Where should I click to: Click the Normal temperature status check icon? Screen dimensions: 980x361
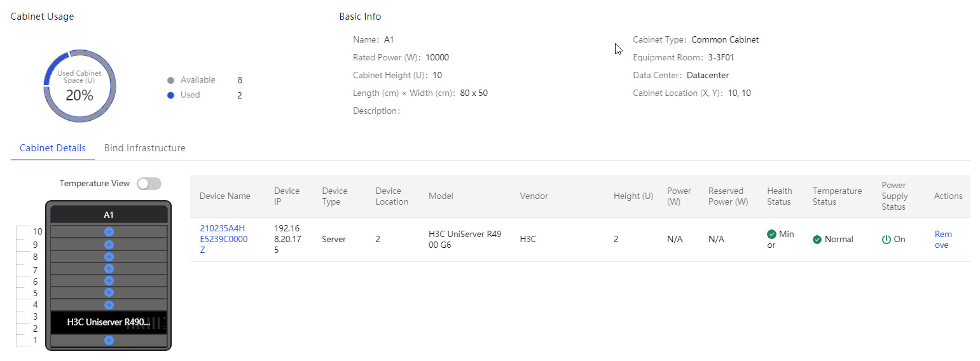[817, 240]
